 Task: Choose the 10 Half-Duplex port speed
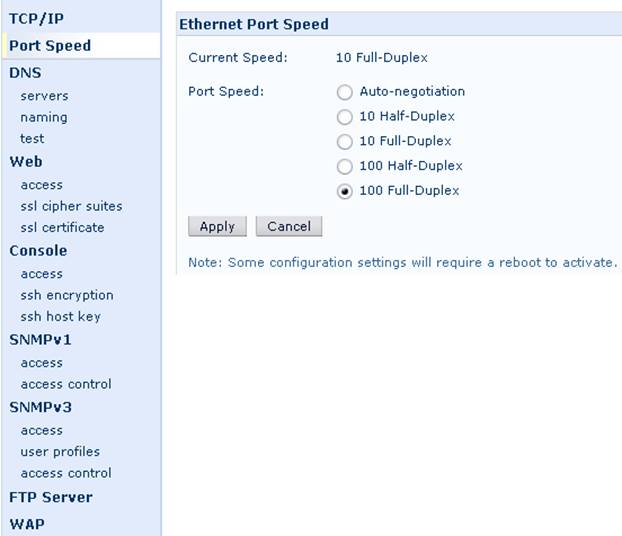(344, 117)
